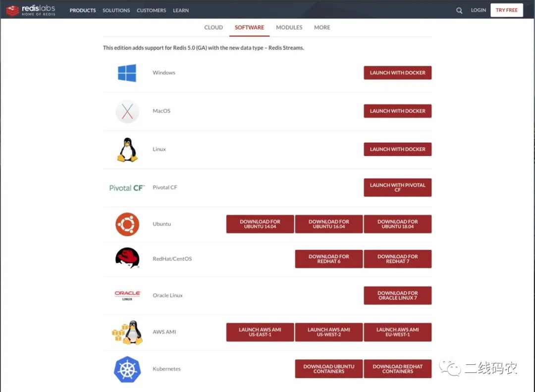The height and width of the screenshot is (392, 535).
Task: Click the "AWS AMI" row label
Action: [164, 332]
